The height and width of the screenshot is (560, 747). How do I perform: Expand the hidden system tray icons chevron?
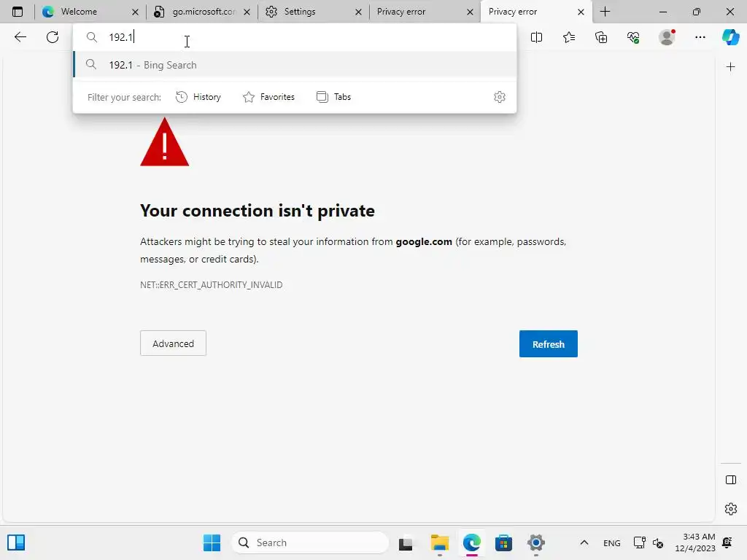pos(584,543)
